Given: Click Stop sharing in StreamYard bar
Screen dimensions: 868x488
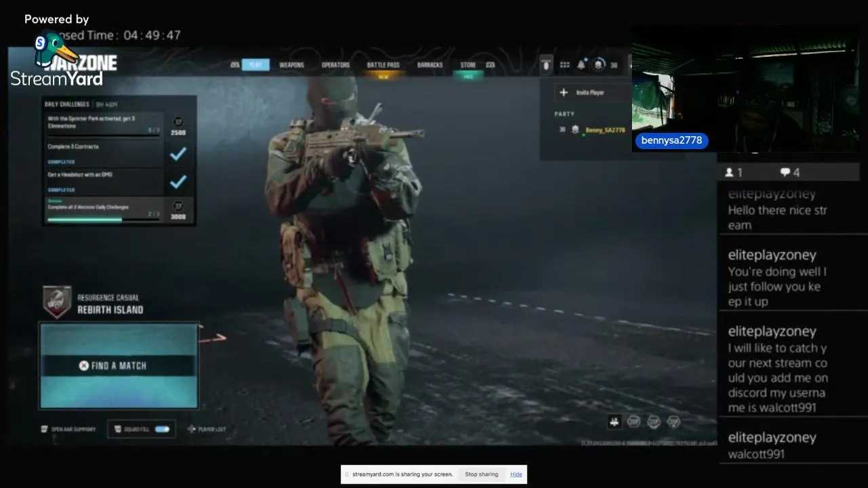Looking at the screenshot, I should (x=481, y=474).
